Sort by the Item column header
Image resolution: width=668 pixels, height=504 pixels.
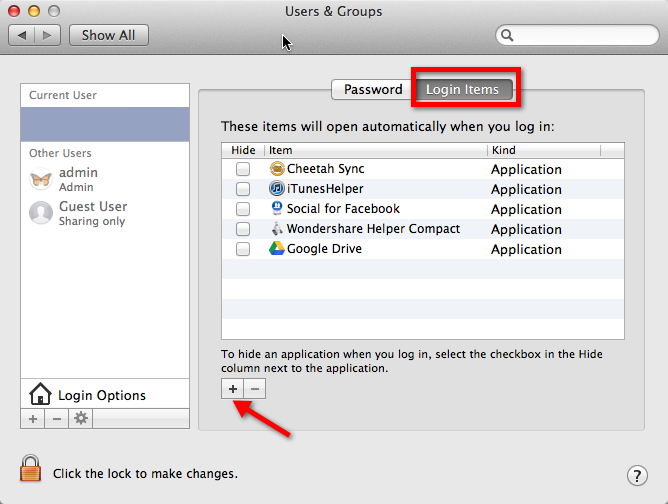click(x=376, y=150)
